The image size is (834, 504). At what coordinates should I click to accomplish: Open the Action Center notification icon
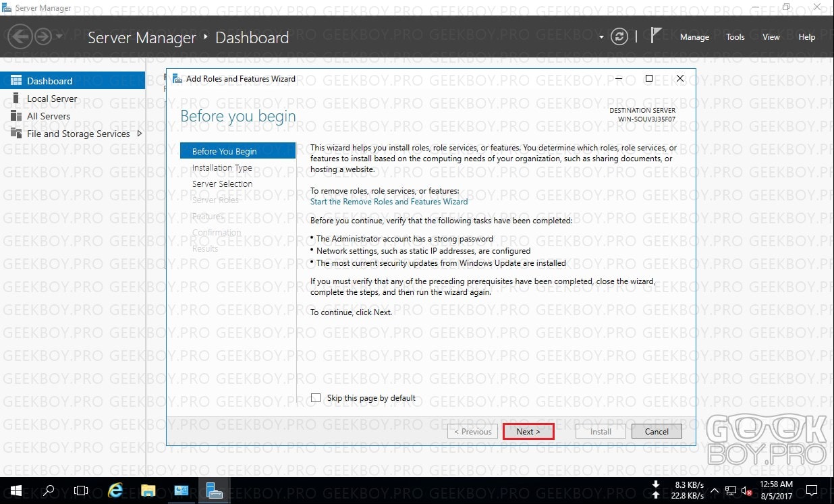(812, 491)
